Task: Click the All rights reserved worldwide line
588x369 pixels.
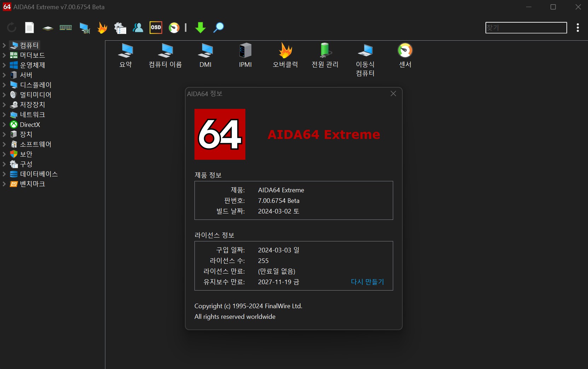Action: [x=235, y=317]
